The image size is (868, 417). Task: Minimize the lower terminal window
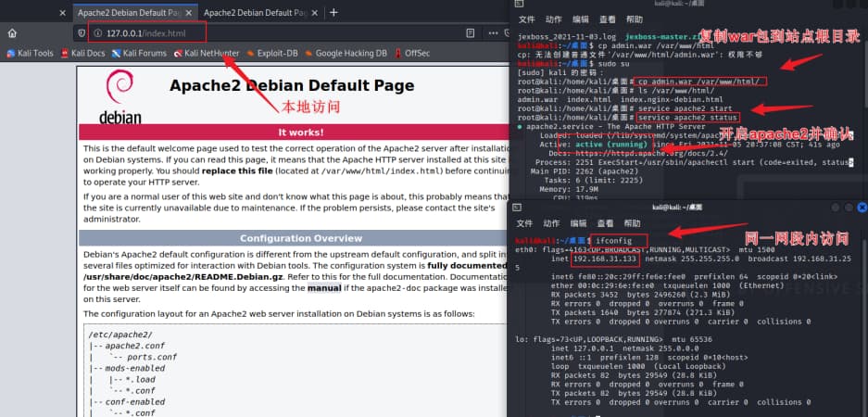point(836,208)
